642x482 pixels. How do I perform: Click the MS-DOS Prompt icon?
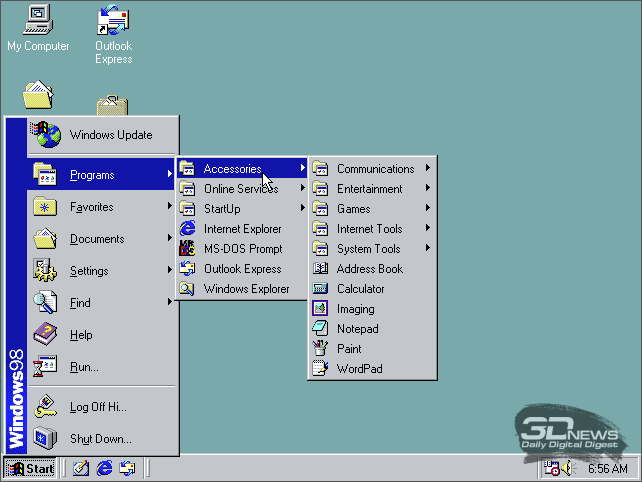188,248
